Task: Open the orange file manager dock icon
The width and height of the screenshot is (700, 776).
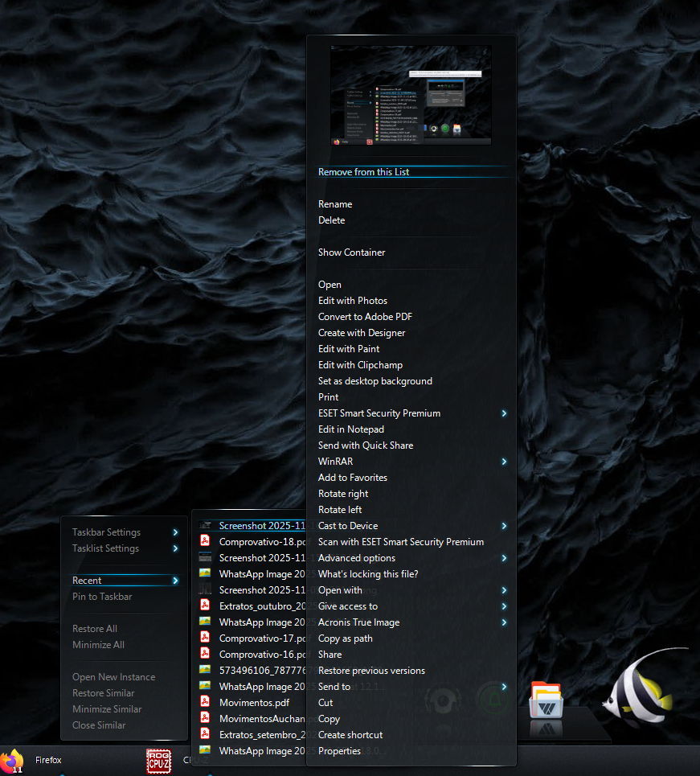Action: (x=546, y=700)
